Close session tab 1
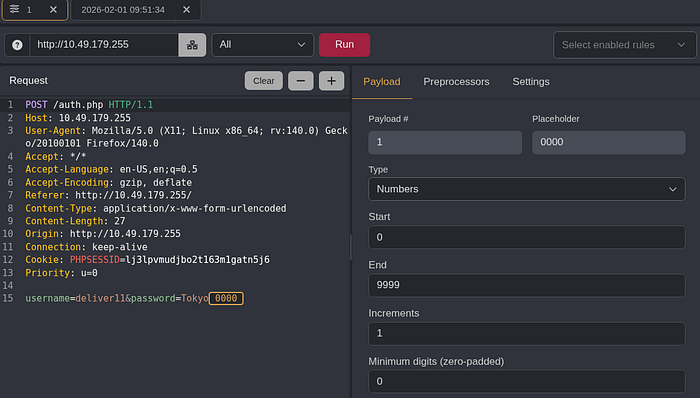Viewport: 700px width, 398px height. (53, 9)
